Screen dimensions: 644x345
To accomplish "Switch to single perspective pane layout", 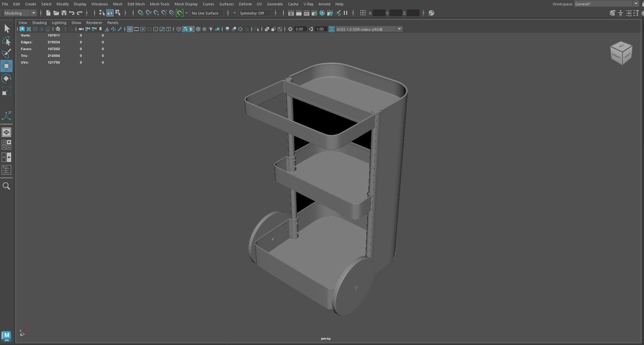I will [6, 132].
